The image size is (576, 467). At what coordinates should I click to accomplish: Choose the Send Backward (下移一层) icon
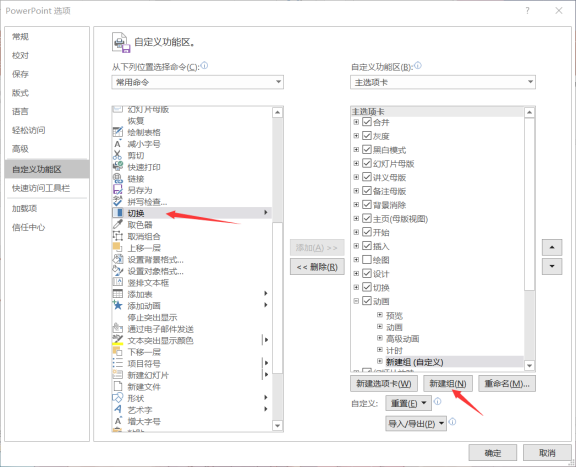tap(118, 352)
